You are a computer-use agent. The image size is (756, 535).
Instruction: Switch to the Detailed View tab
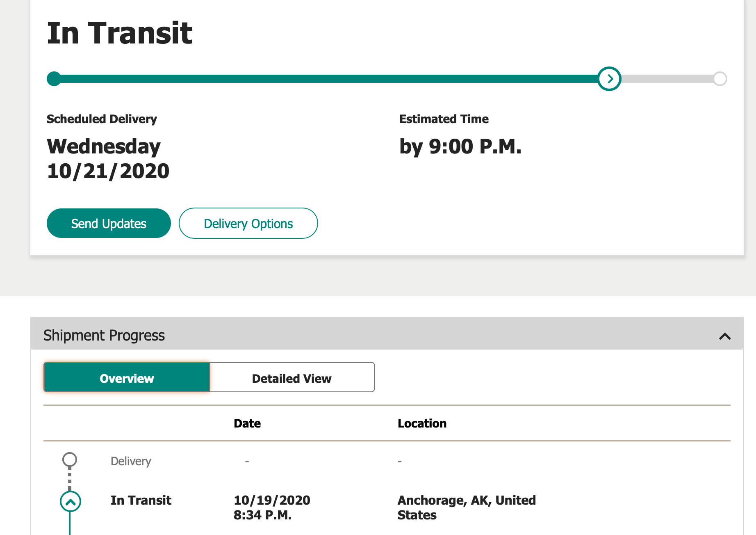pos(291,377)
